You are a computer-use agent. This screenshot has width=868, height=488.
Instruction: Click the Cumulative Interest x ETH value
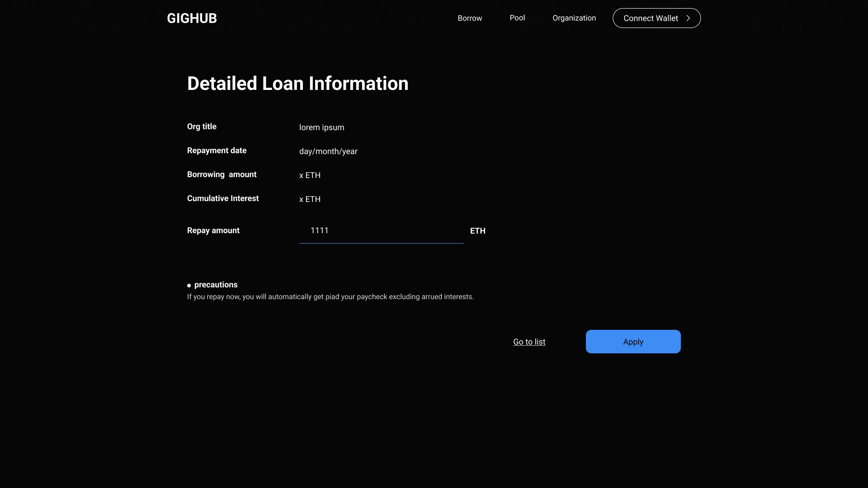click(x=310, y=199)
